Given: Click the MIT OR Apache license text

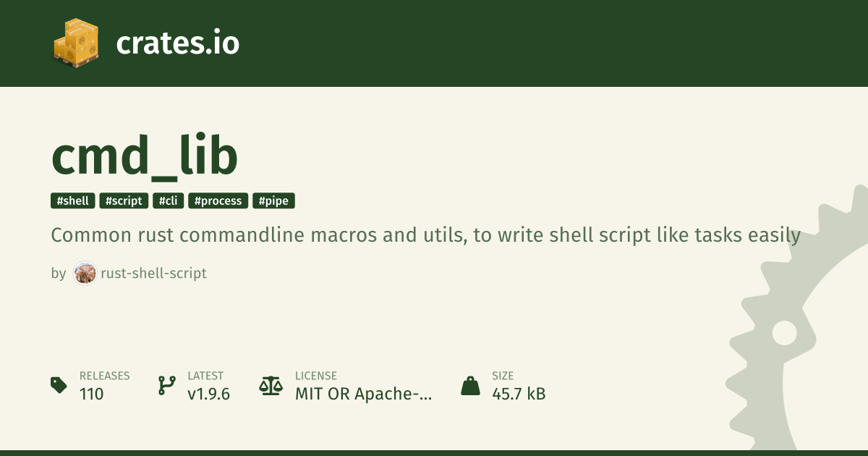Looking at the screenshot, I should [x=364, y=394].
